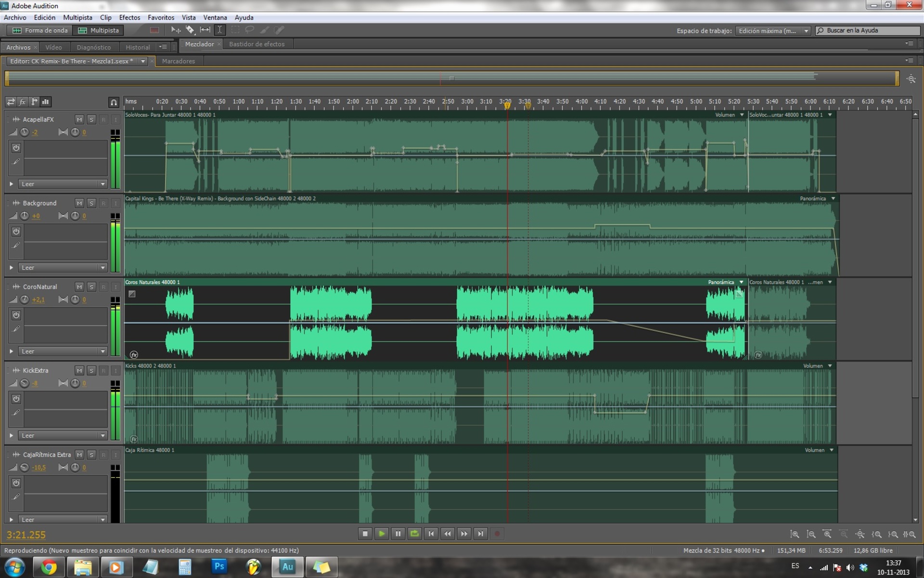The image size is (924, 578).
Task: Arm CoroNatural track for recording
Action: pyautogui.click(x=103, y=287)
